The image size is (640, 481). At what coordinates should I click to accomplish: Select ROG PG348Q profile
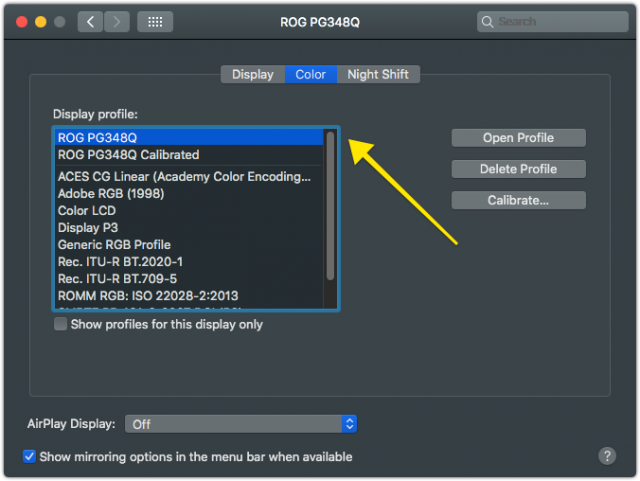pos(189,138)
